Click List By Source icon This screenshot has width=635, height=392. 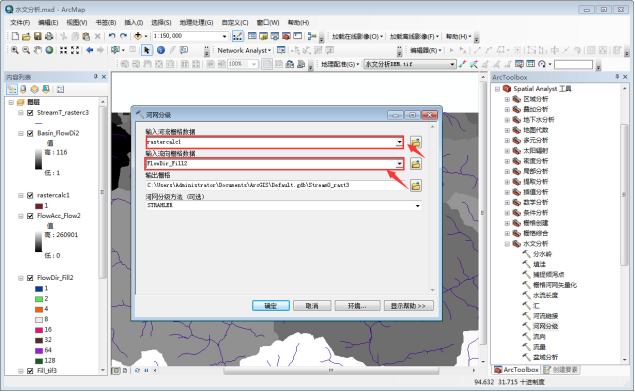click(23, 89)
